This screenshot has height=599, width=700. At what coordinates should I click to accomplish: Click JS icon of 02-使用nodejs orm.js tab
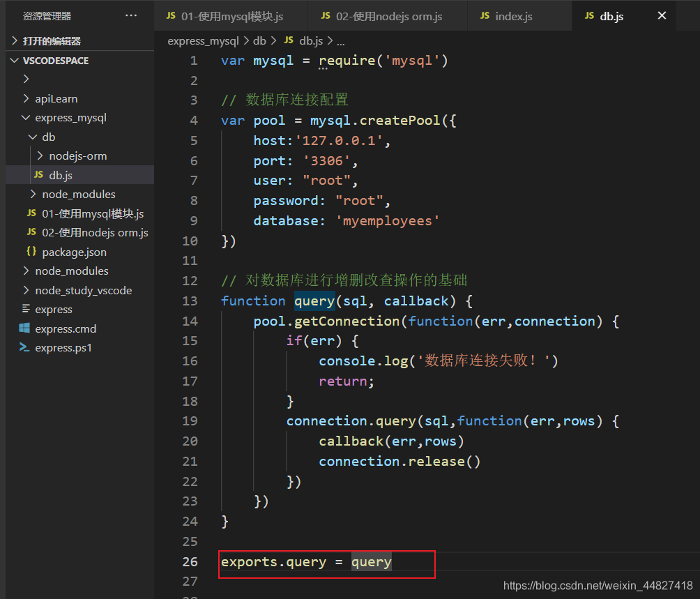point(326,15)
